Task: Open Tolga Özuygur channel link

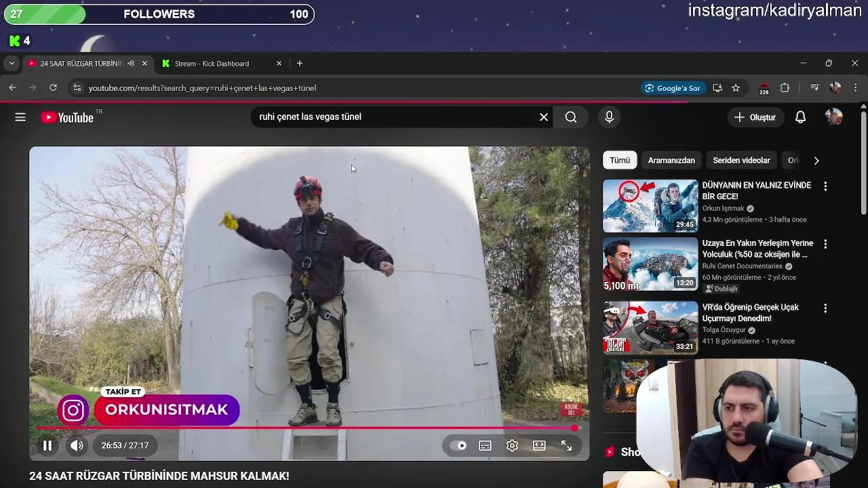Action: click(724, 330)
